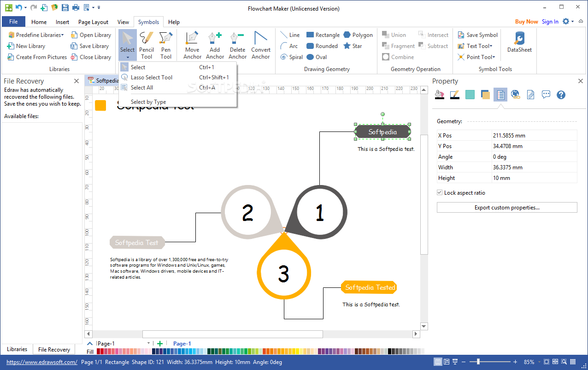Choose the Move Anchor tool
Screen dimensions: 588x370
click(192, 45)
